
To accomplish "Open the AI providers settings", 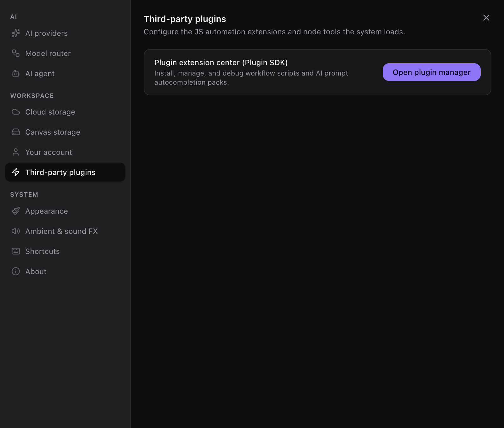I will coord(65,33).
